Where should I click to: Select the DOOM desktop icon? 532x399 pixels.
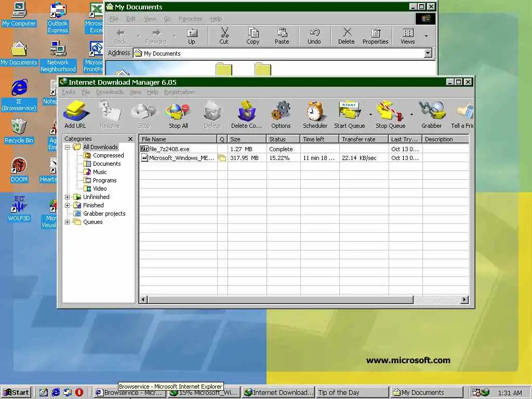[x=19, y=170]
